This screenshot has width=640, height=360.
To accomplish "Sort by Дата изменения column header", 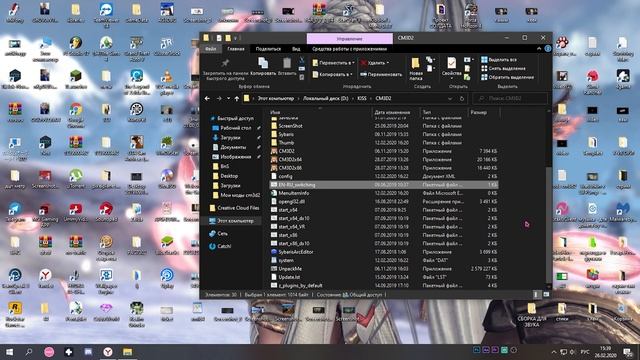I will (x=392, y=112).
